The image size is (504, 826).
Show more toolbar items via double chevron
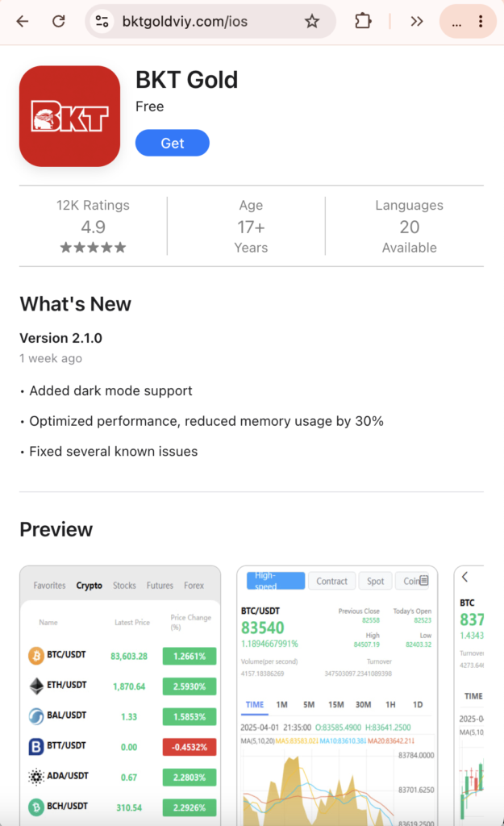417,21
